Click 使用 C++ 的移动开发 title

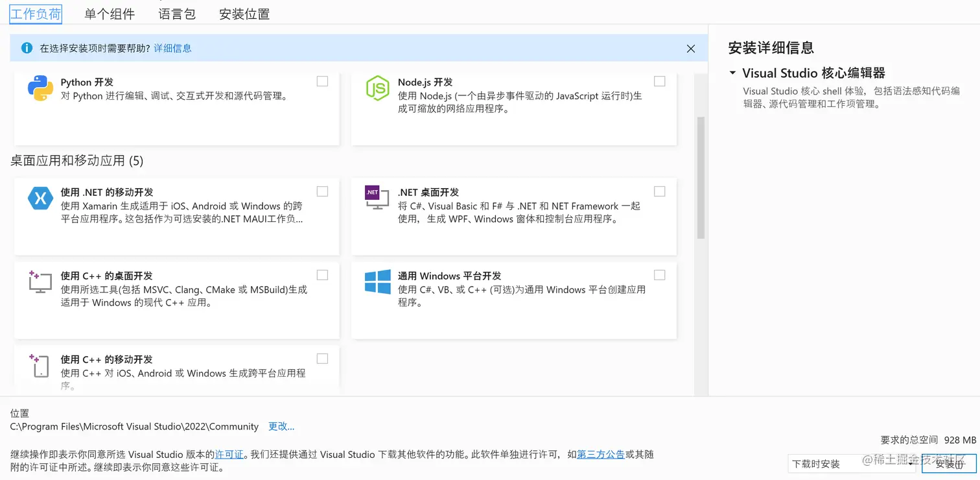tap(107, 360)
